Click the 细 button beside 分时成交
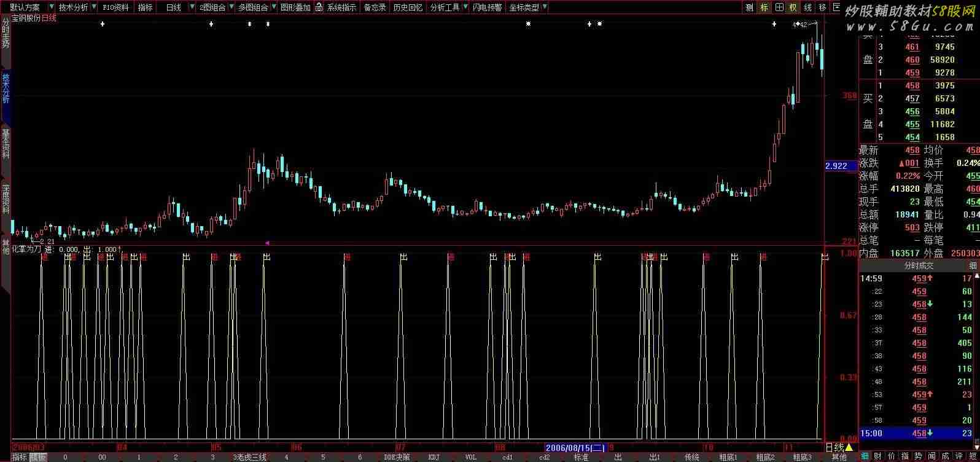980x462 pixels. 973,265
